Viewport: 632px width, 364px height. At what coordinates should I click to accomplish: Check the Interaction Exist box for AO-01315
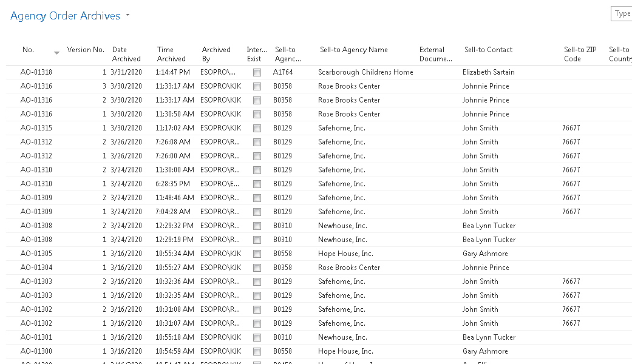pyautogui.click(x=257, y=128)
